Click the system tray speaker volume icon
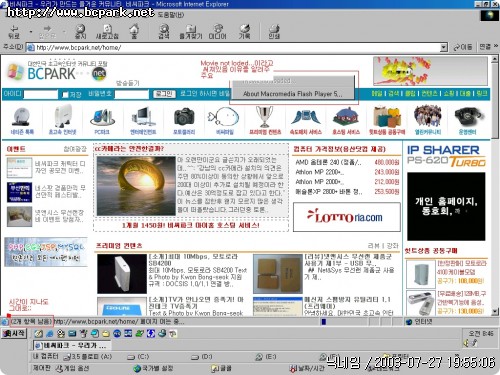This screenshot has width=500, height=375. click(x=466, y=343)
